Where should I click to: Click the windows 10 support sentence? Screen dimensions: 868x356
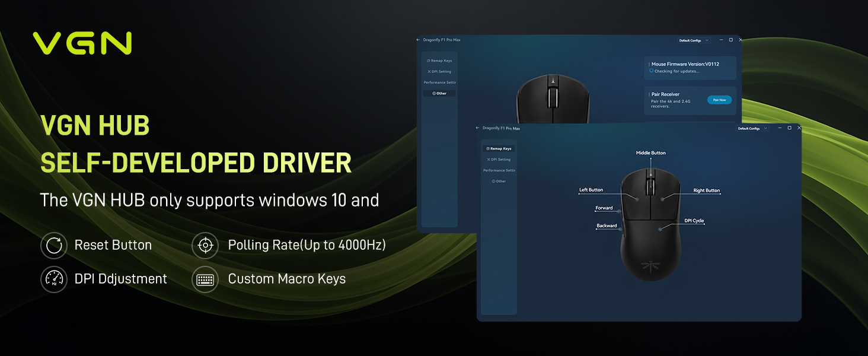pyautogui.click(x=209, y=201)
